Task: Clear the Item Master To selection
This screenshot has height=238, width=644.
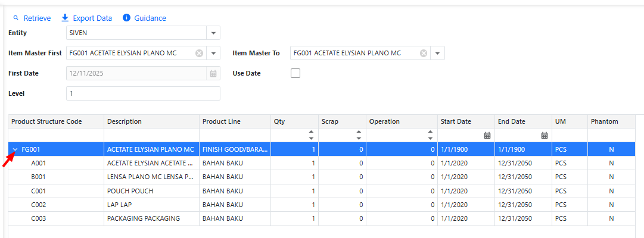Action: coord(424,54)
